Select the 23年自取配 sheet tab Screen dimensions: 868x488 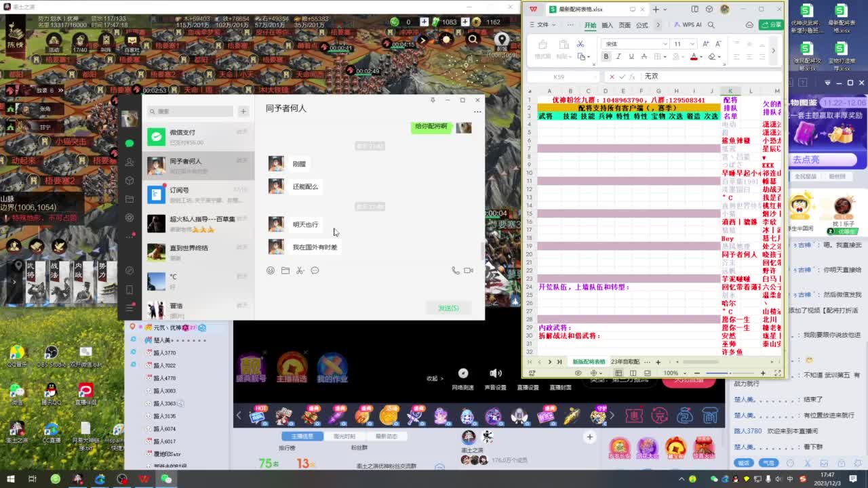click(x=626, y=362)
